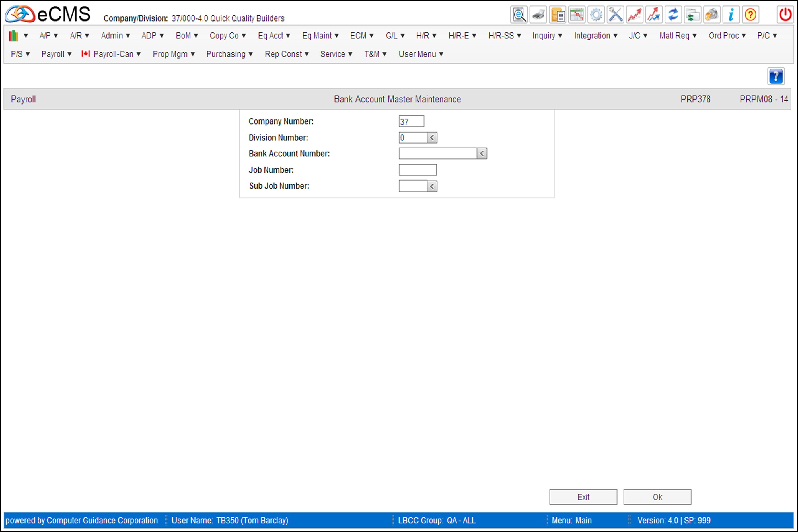The image size is (798, 532).
Task: Expand the Inquiry menu
Action: pyautogui.click(x=547, y=35)
